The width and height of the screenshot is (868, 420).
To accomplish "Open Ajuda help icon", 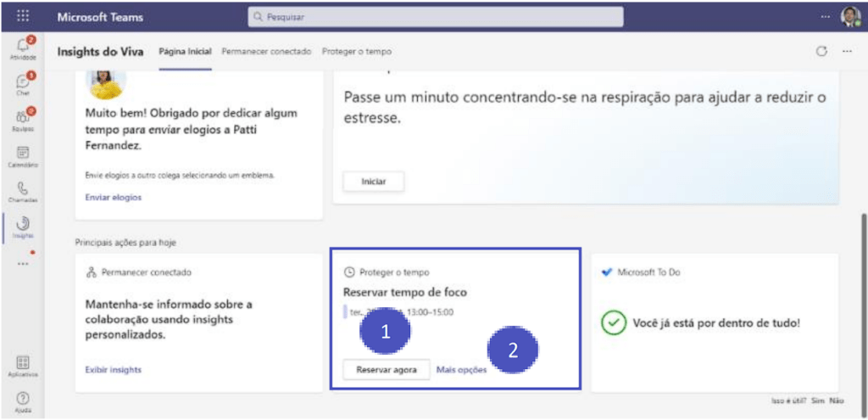I will tap(23, 401).
